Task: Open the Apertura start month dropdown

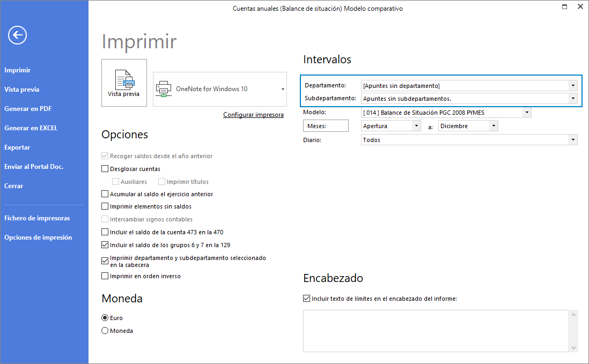Action: pyautogui.click(x=416, y=125)
